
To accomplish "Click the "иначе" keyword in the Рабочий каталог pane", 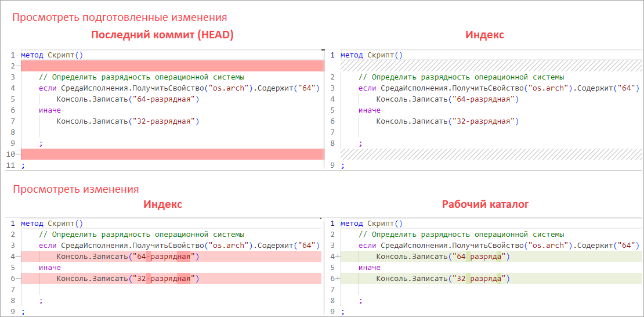I will pos(370,268).
